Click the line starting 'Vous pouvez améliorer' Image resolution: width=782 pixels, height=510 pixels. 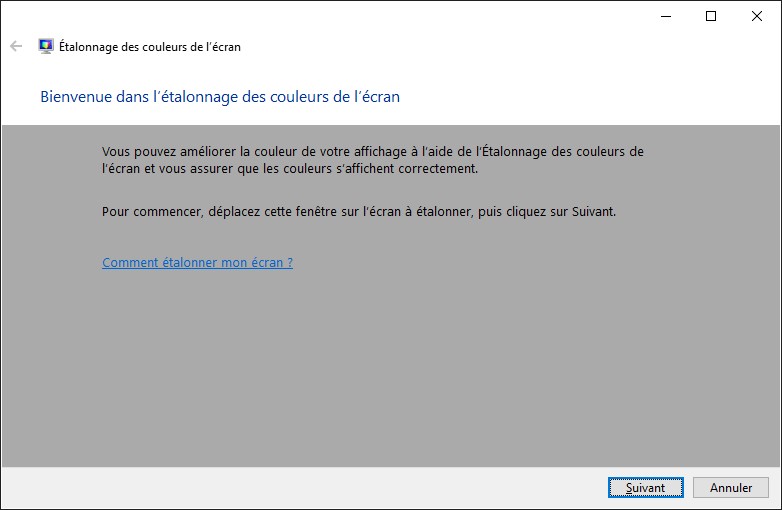point(373,151)
